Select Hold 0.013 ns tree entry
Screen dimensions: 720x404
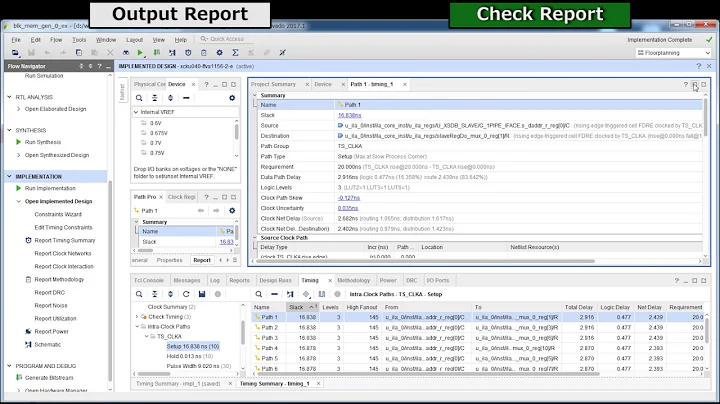(x=190, y=356)
